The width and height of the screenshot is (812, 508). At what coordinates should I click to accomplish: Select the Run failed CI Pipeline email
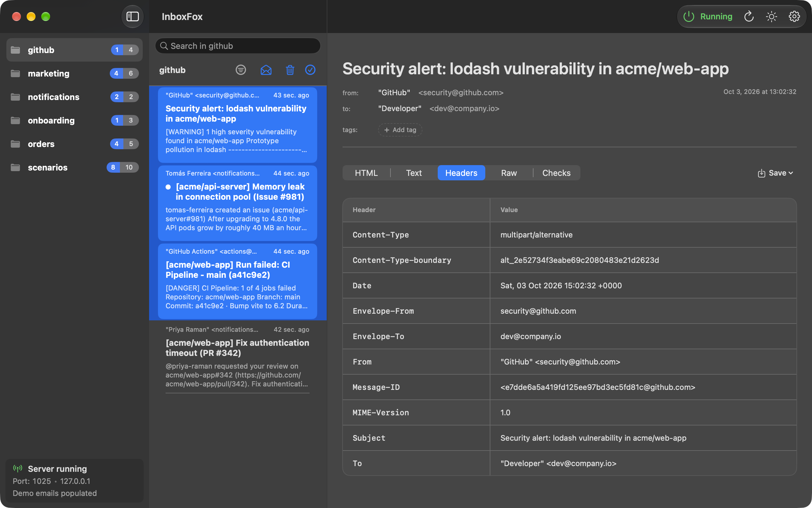pyautogui.click(x=238, y=281)
